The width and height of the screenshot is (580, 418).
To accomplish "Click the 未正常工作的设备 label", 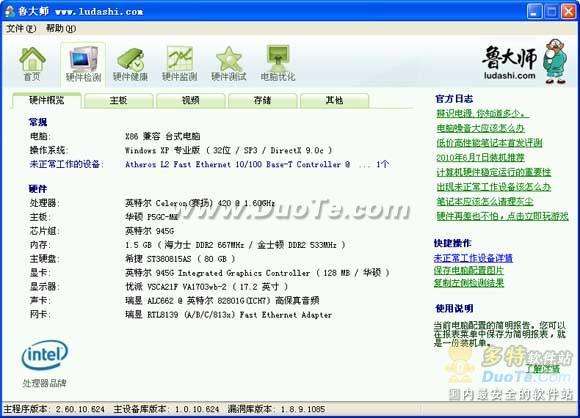I will click(x=66, y=164).
